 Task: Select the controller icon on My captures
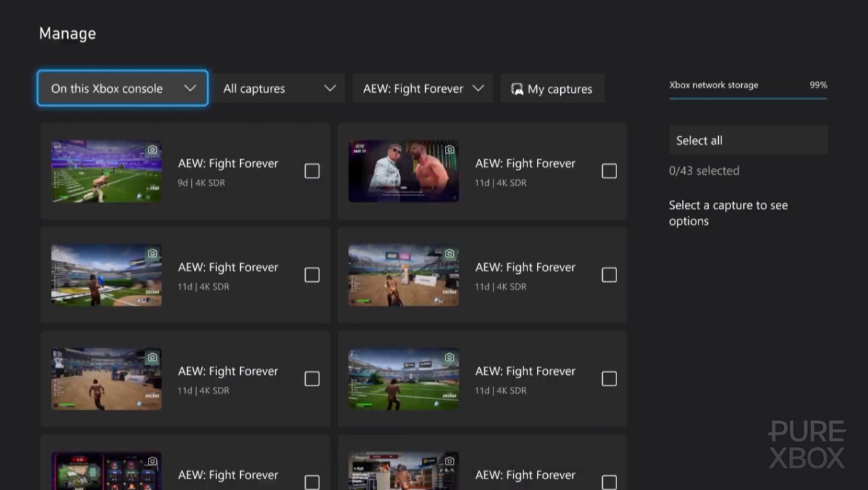[517, 87]
